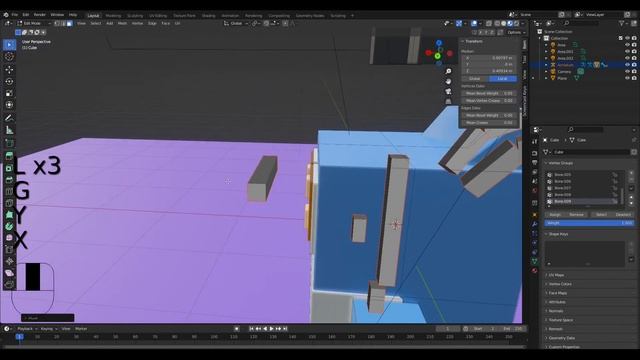Switch viewport shading to rendered preview

coord(517,23)
